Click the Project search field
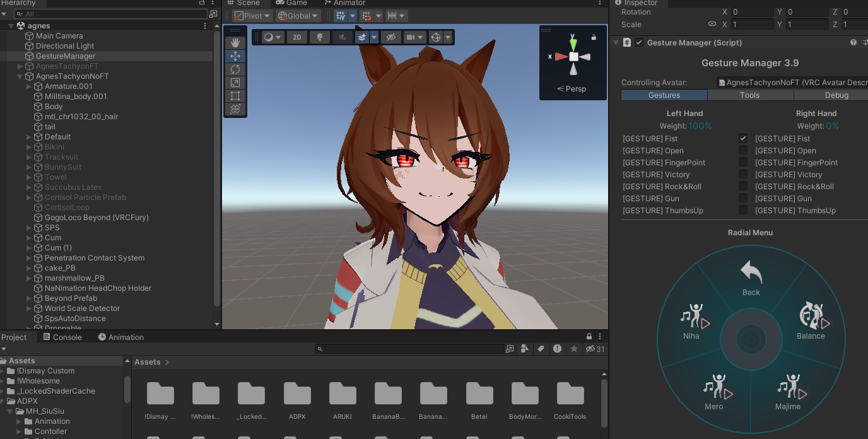 (x=415, y=349)
